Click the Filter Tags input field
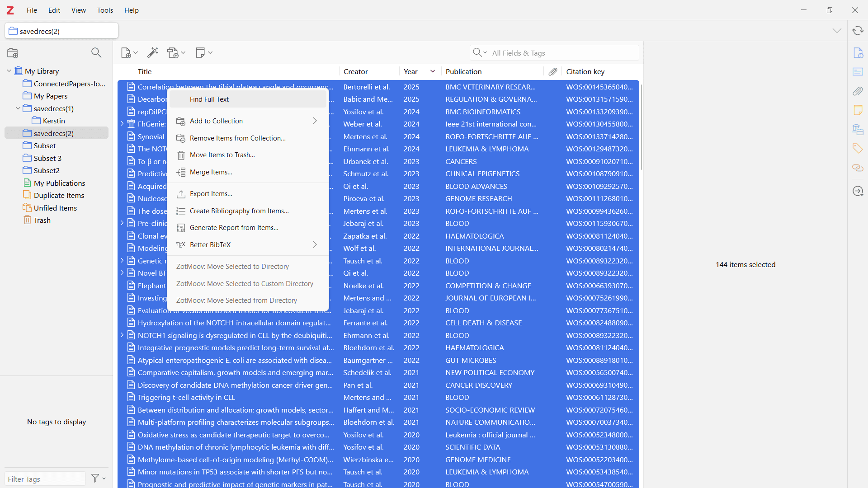This screenshot has height=488, width=868. pyautogui.click(x=45, y=479)
